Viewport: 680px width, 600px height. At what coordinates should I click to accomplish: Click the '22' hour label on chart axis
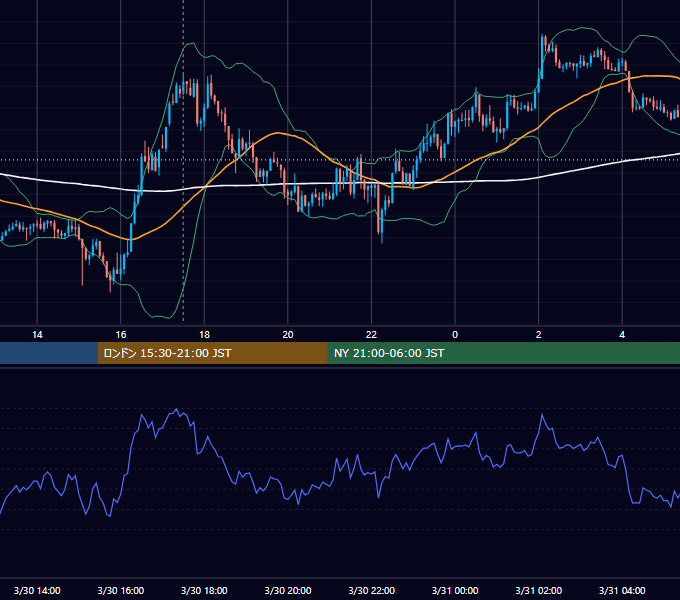[372, 335]
